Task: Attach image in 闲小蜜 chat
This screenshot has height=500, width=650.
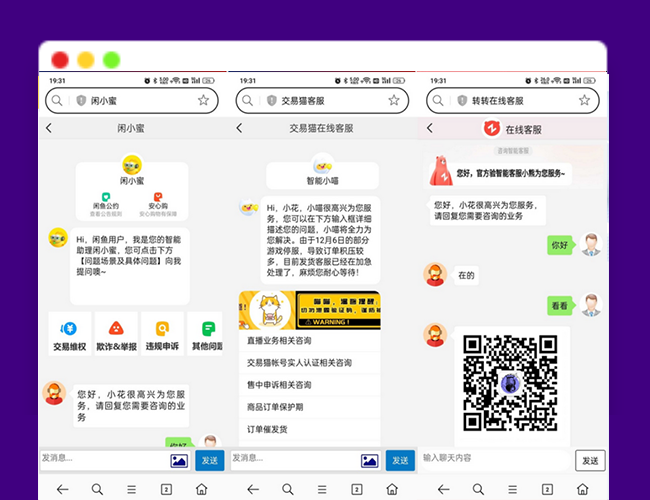Action: click(179, 461)
